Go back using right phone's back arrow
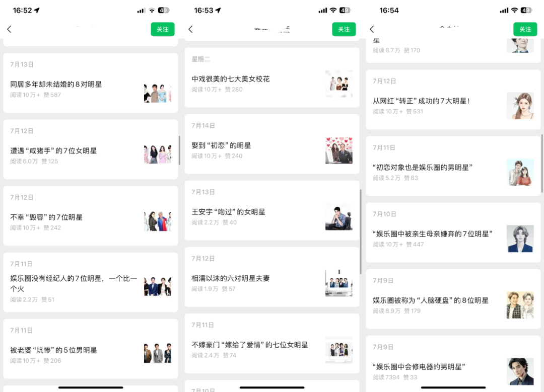 (372, 29)
